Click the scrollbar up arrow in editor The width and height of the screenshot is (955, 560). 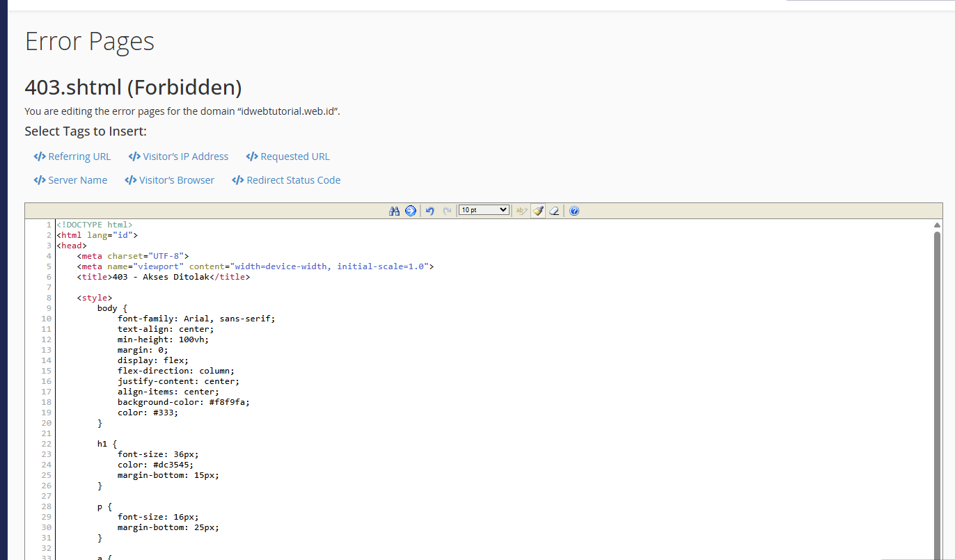[937, 225]
